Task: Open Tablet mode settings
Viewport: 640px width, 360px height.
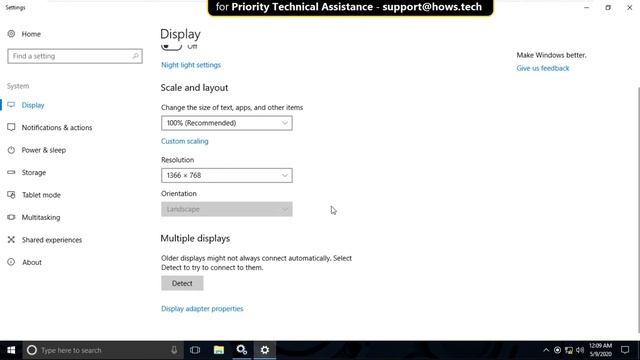Action: click(x=41, y=195)
